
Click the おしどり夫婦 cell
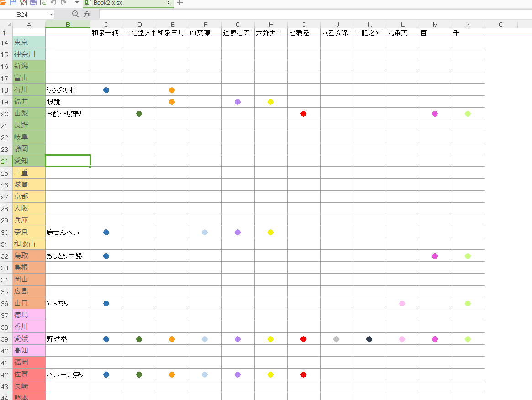[x=68, y=256]
